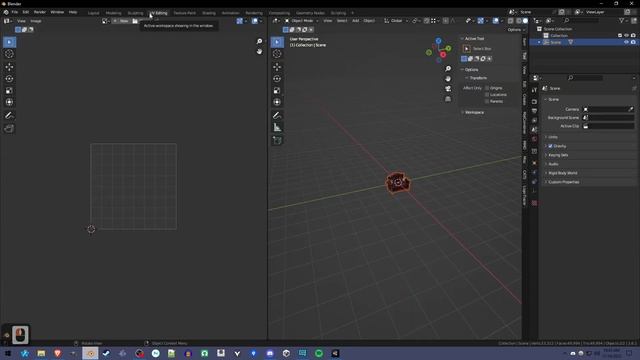This screenshot has width=640, height=360.
Task: Click the New image button in UV editor
Action: point(121,21)
